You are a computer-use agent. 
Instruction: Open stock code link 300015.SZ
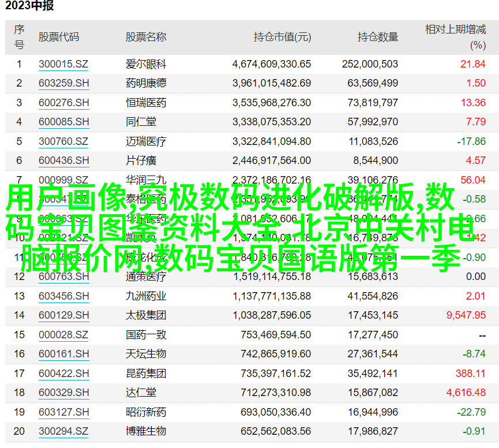pos(63,64)
